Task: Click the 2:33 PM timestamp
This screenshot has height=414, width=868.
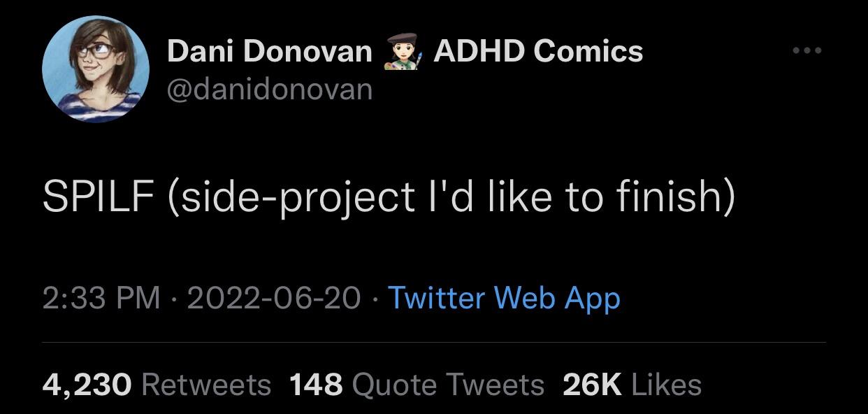Action: click(x=101, y=299)
